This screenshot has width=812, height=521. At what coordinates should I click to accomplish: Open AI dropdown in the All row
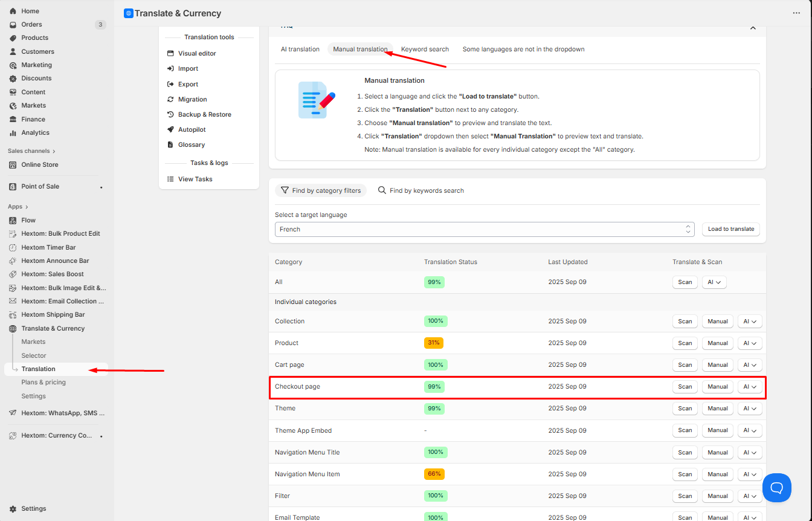click(x=714, y=282)
